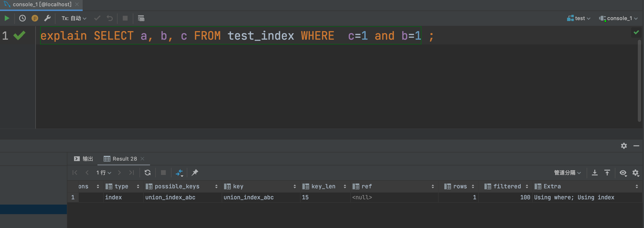Run the query with the green Execute button
Screen dimensions: 644x228
[x=7, y=18]
